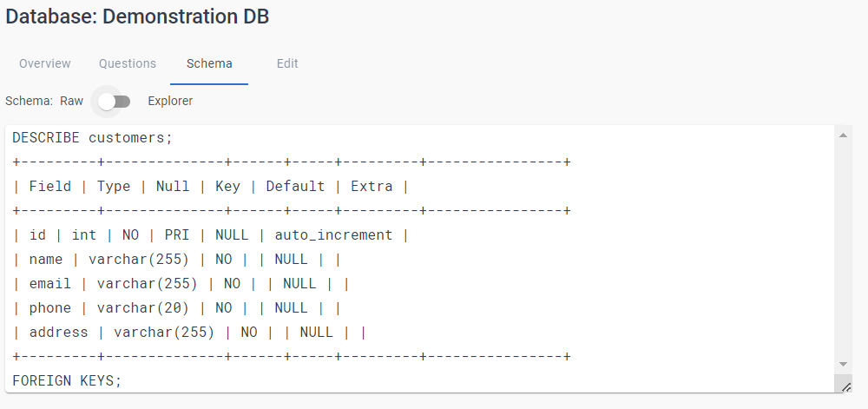Viewport: 868px width, 409px height.
Task: Switch to the Questions tab
Action: [128, 63]
